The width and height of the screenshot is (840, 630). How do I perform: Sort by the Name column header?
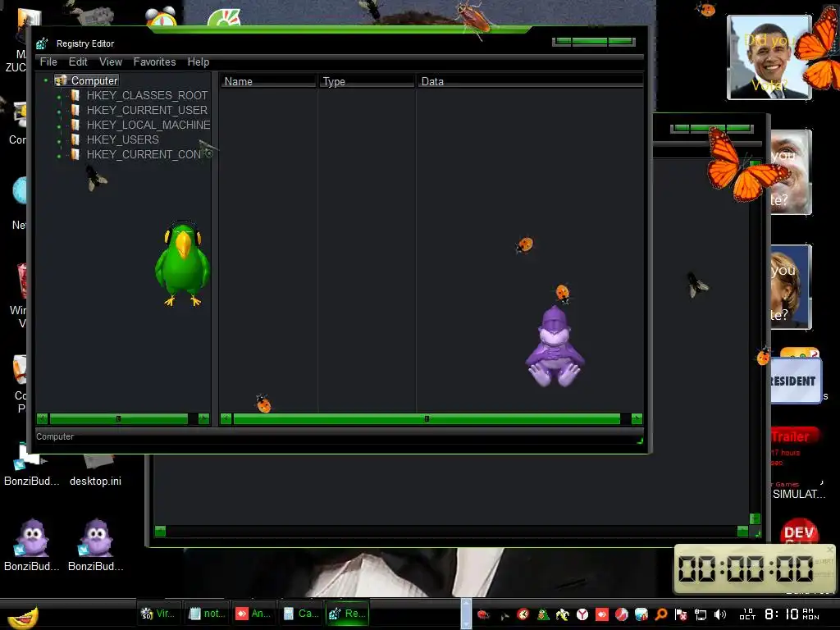click(x=268, y=81)
